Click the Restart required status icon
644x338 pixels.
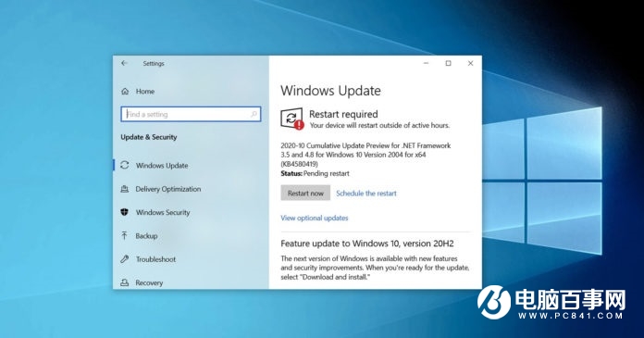[x=292, y=119]
